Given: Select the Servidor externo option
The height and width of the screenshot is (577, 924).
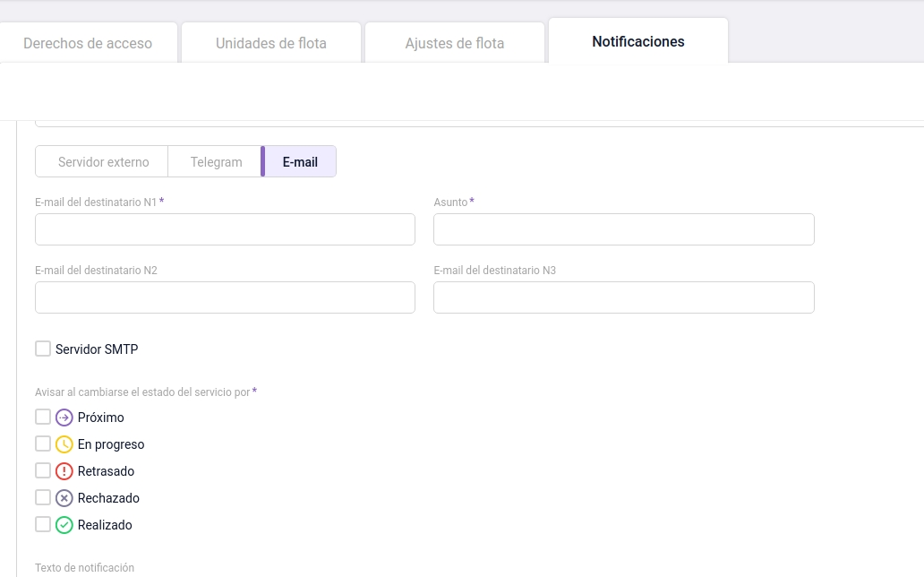Looking at the screenshot, I should [x=101, y=161].
